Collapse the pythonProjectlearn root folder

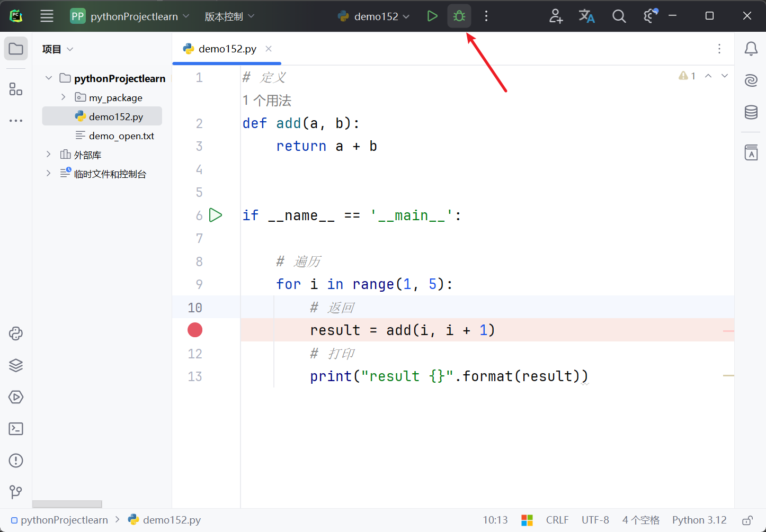(x=49, y=78)
